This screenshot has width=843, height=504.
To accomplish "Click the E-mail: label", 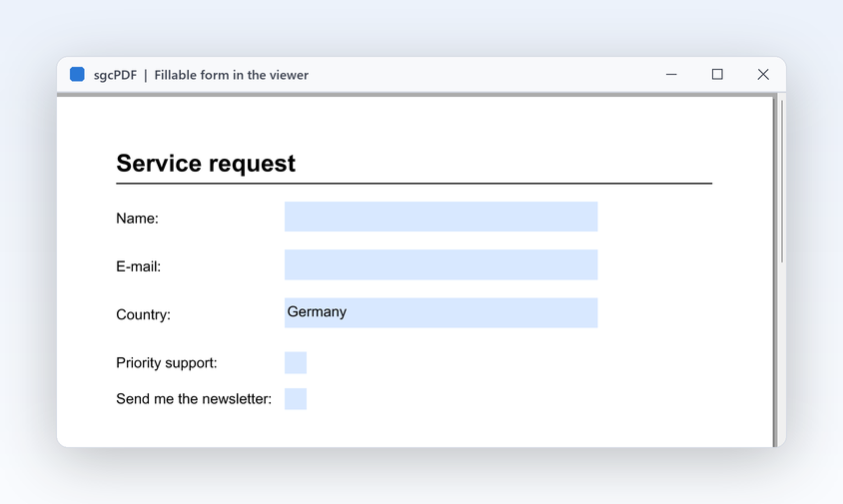I will (x=138, y=266).
